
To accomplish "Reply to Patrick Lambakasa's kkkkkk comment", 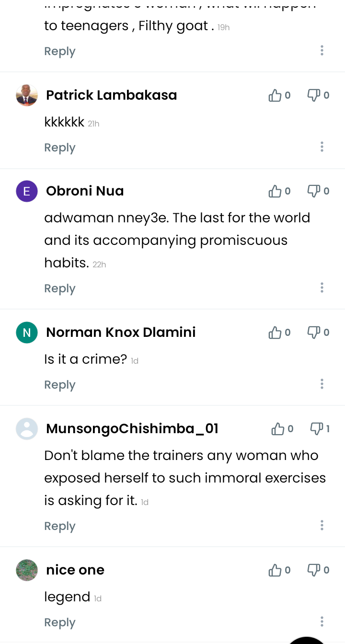I will click(60, 148).
